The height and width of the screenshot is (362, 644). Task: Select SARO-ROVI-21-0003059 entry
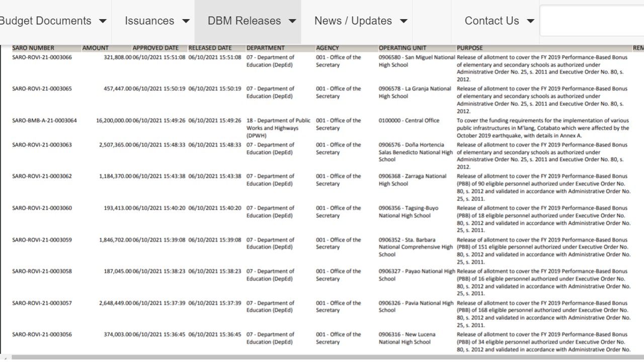click(x=42, y=240)
